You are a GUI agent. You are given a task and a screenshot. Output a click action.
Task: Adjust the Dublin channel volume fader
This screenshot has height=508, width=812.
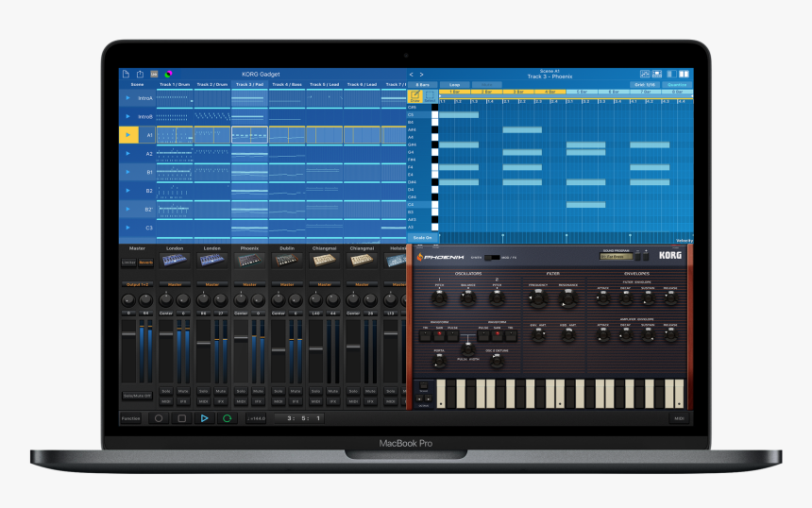279,350
